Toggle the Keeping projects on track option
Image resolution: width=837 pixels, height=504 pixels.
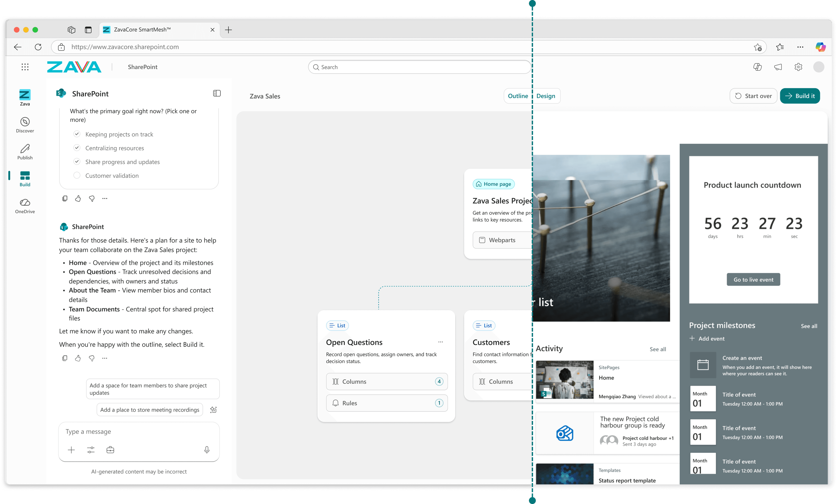(x=77, y=134)
